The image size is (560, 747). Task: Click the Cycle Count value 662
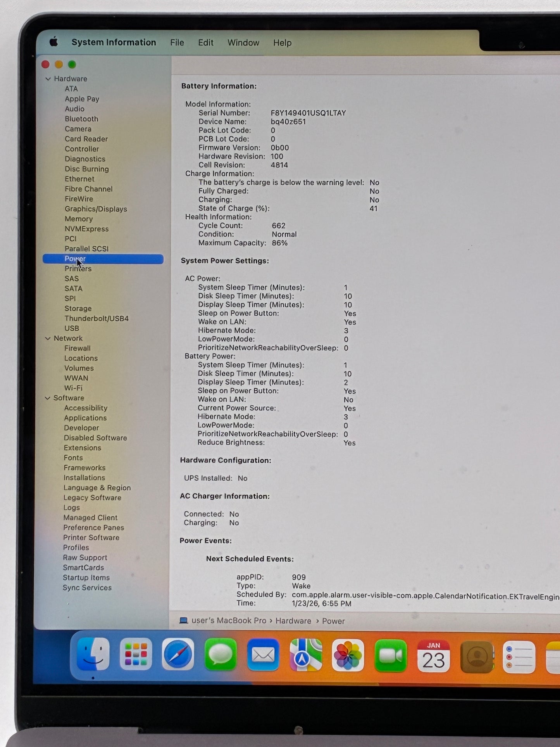tap(279, 226)
